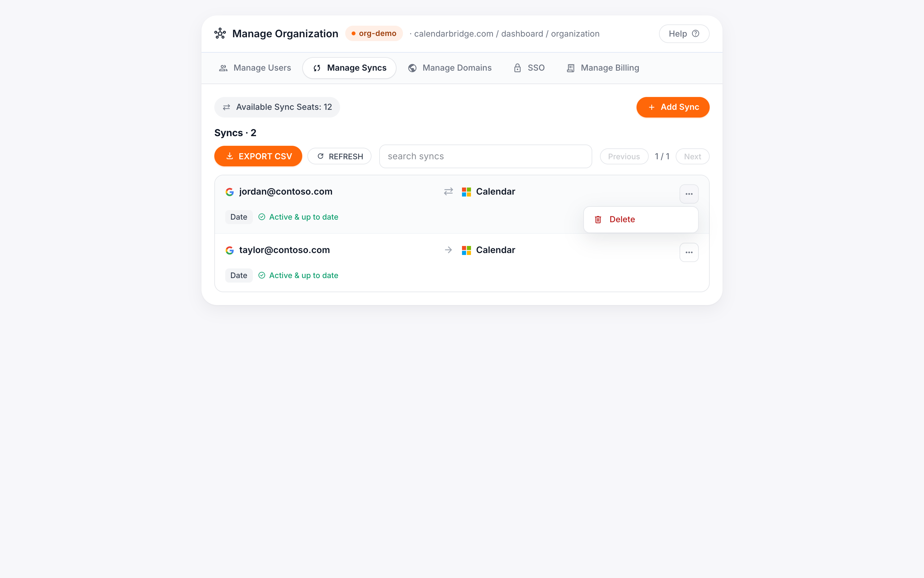Click the swap arrows icon in Available Sync Seats

coord(227,107)
